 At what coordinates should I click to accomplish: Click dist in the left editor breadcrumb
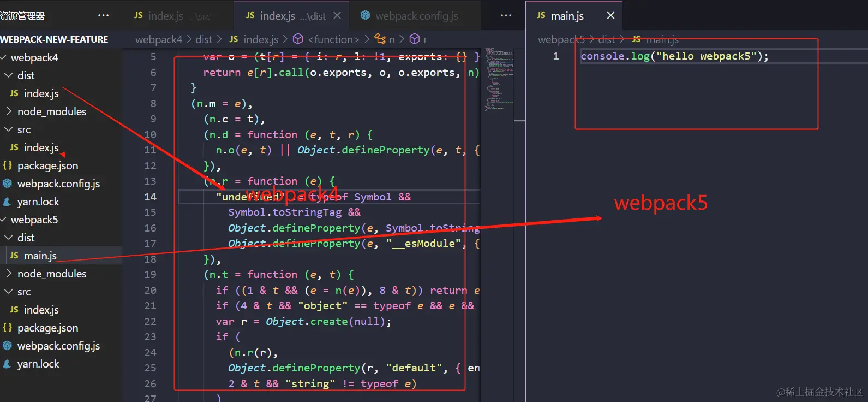coord(204,39)
